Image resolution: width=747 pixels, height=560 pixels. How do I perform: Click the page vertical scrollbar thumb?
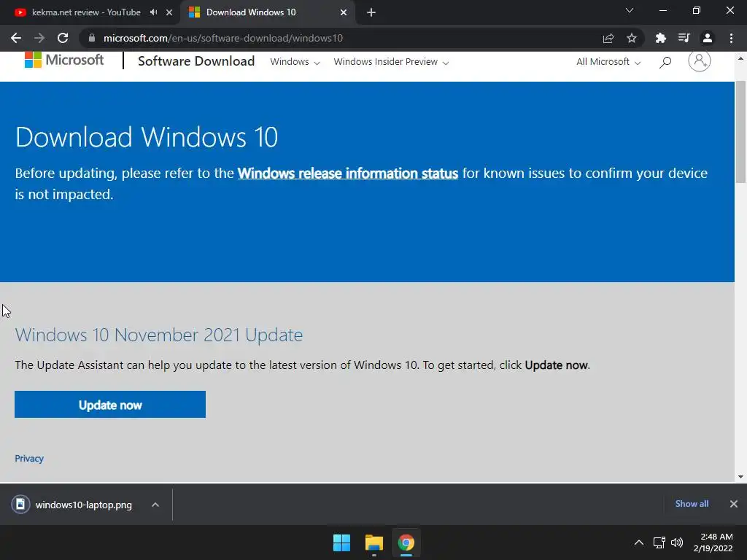pos(741,132)
